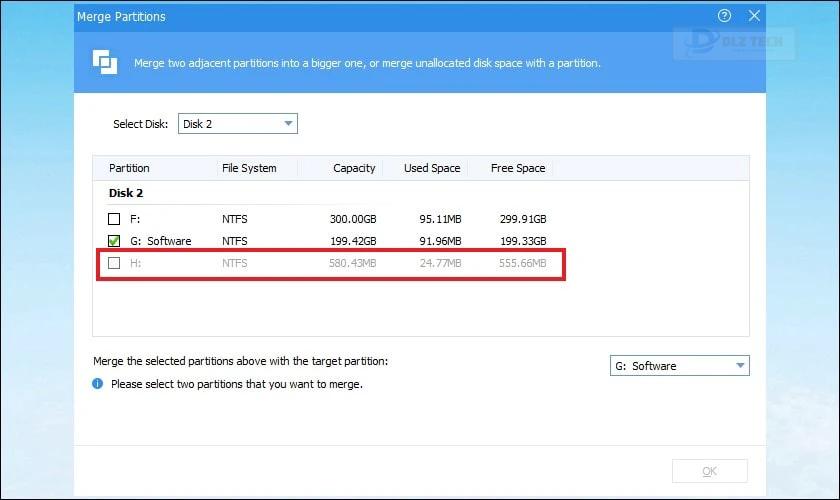The height and width of the screenshot is (500, 840).
Task: Click the 199.33GB free space value
Action: [523, 241]
